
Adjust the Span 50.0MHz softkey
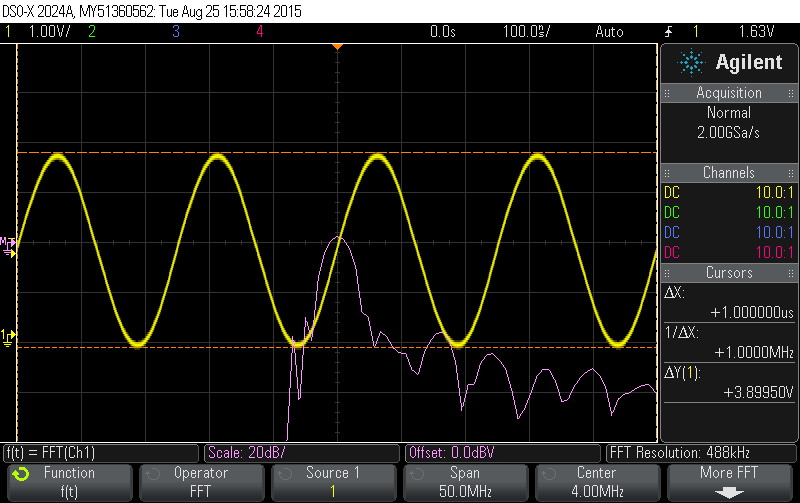(465, 482)
